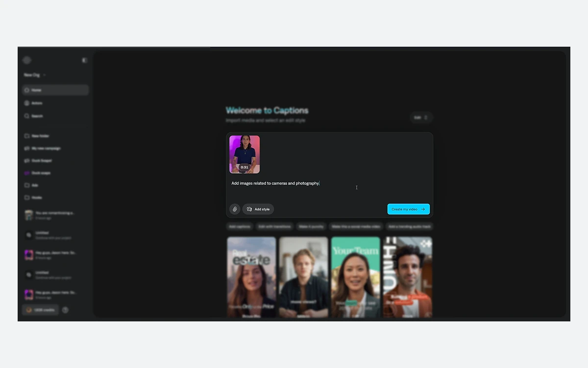
Task: Open the Edit mode dropdown near the welcome title
Action: pyautogui.click(x=421, y=118)
